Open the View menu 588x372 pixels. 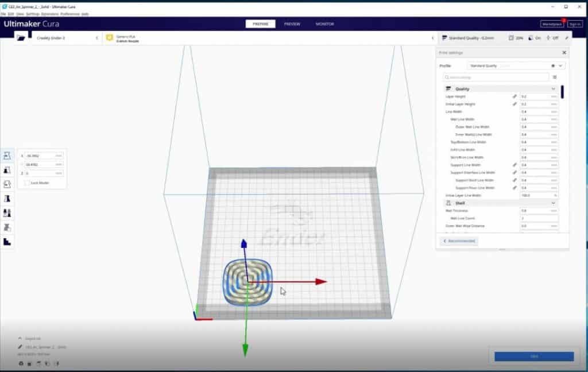20,14
